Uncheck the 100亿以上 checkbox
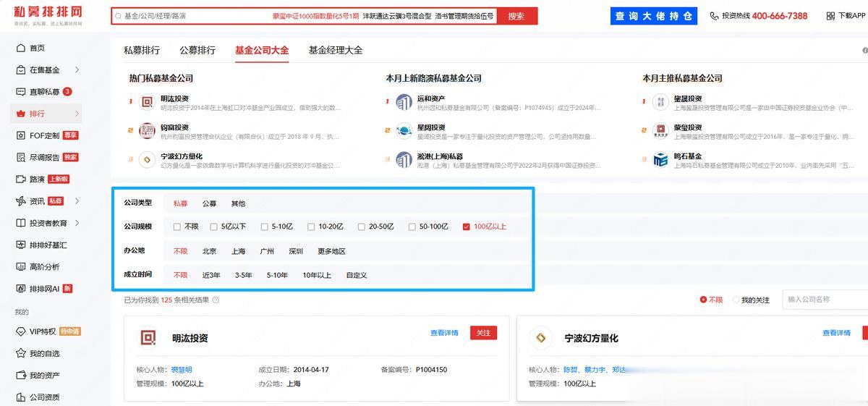The width and height of the screenshot is (868, 406). tap(466, 227)
